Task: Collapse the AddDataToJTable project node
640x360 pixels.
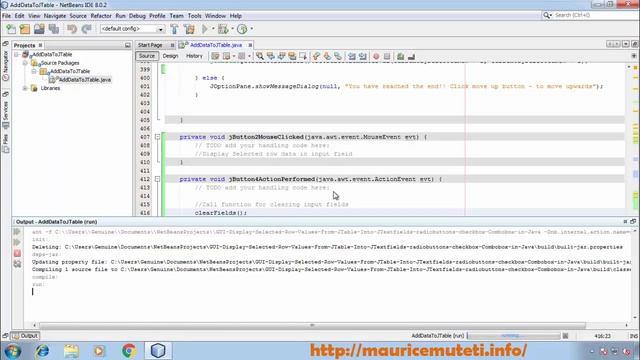Action: point(17,54)
